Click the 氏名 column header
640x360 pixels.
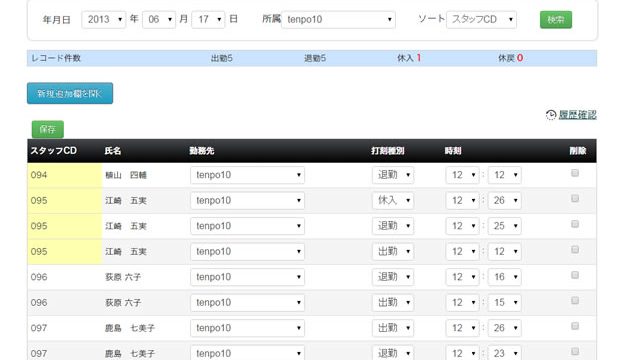113,151
